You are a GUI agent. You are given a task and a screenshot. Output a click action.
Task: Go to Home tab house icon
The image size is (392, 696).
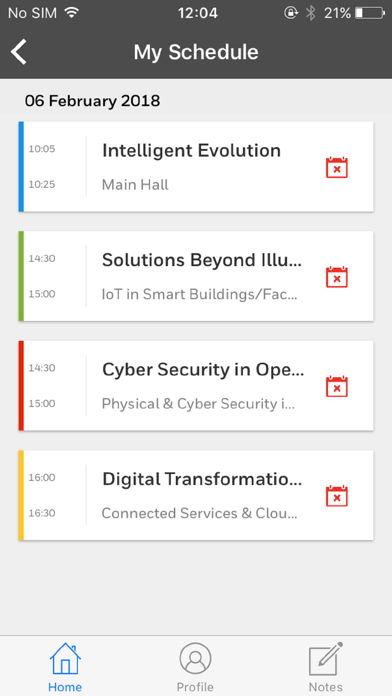65,659
